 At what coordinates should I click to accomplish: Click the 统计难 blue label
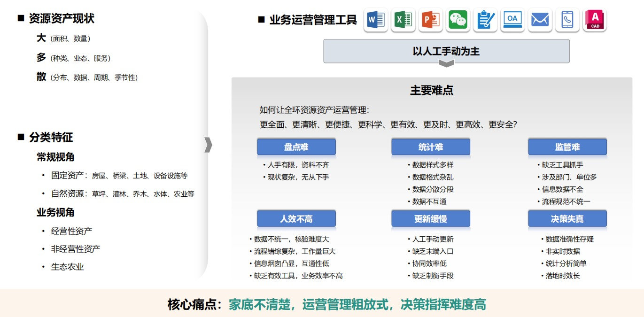pos(431,147)
